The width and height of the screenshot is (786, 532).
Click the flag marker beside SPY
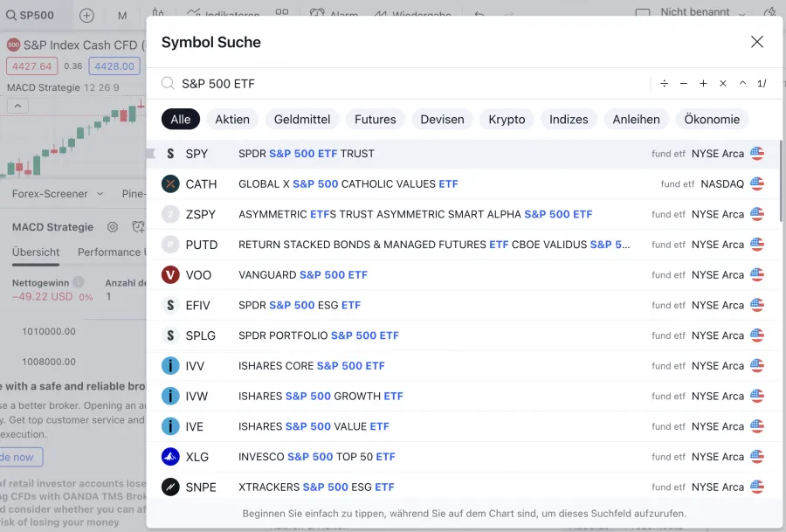pos(150,154)
